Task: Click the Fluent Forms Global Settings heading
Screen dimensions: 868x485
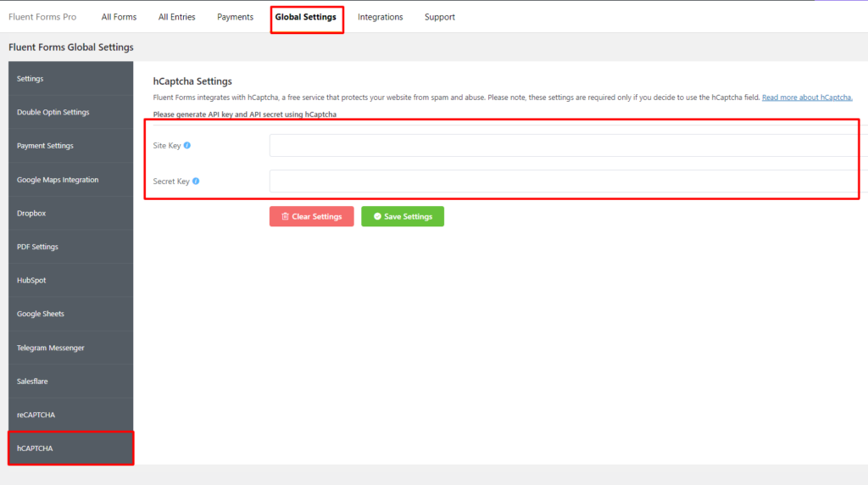Action: 71,47
